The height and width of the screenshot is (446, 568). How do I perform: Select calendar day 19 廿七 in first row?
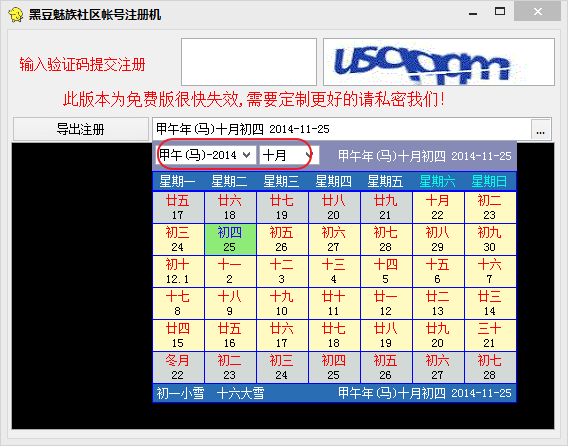(x=282, y=207)
